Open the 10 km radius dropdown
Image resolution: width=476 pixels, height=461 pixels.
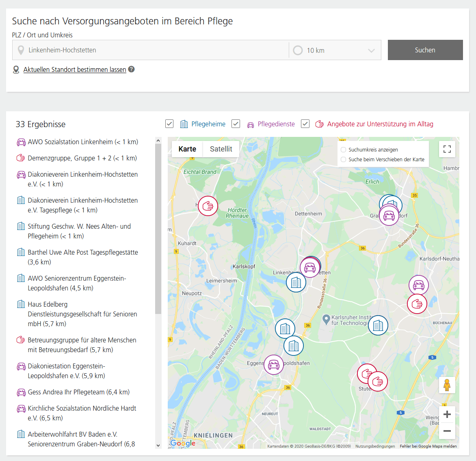(x=335, y=50)
